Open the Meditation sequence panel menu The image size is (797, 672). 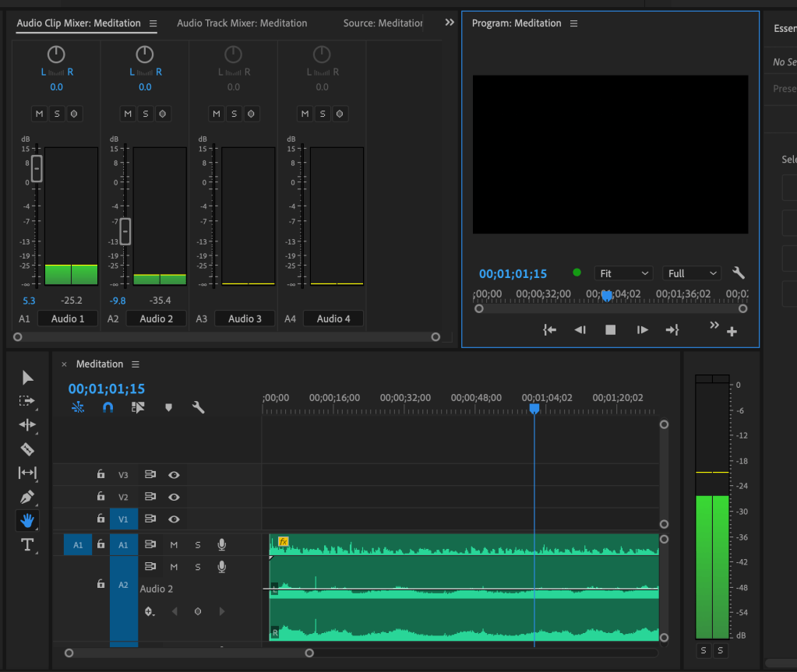[136, 364]
